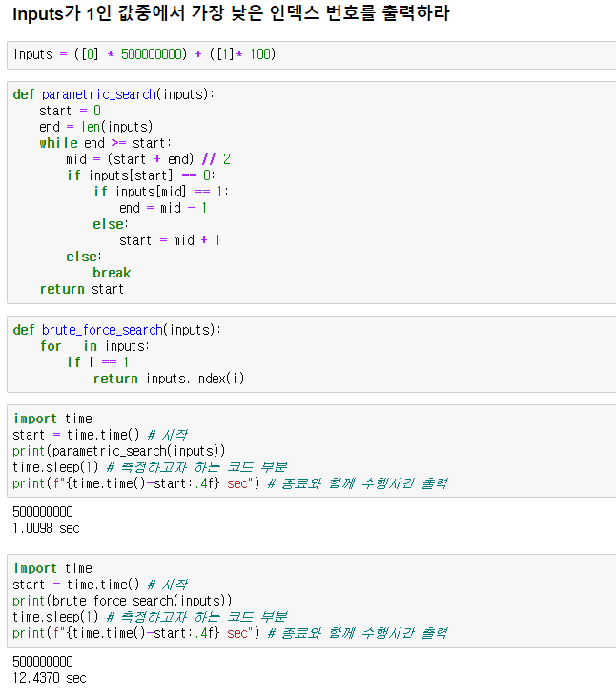The height and width of the screenshot is (698, 616).
Task: Click the '500000000' output above '12.4370 sec'
Action: coord(43,662)
